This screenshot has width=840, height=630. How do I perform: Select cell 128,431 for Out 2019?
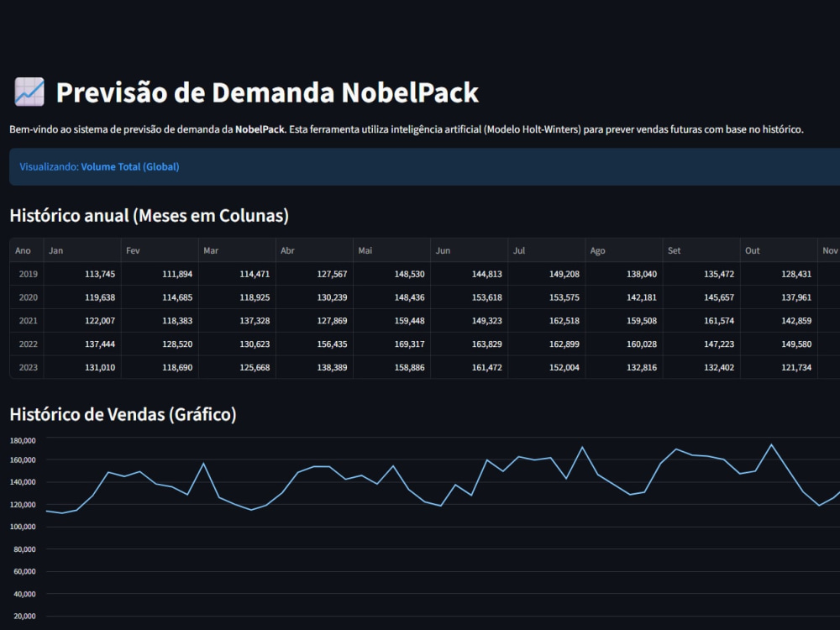coord(779,274)
